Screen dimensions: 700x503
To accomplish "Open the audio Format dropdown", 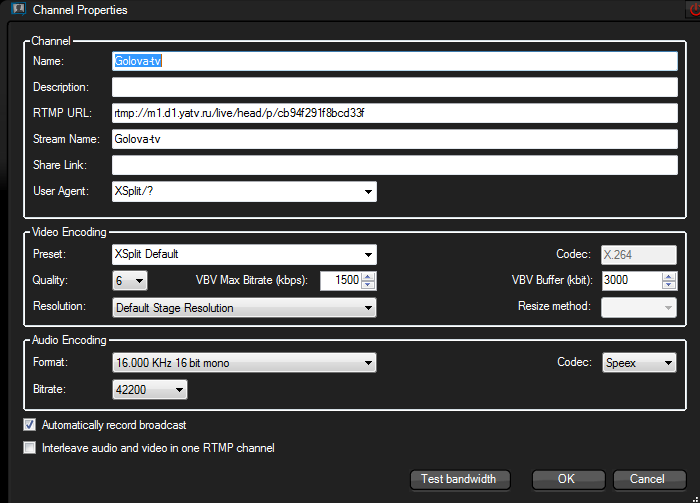I will point(244,362).
